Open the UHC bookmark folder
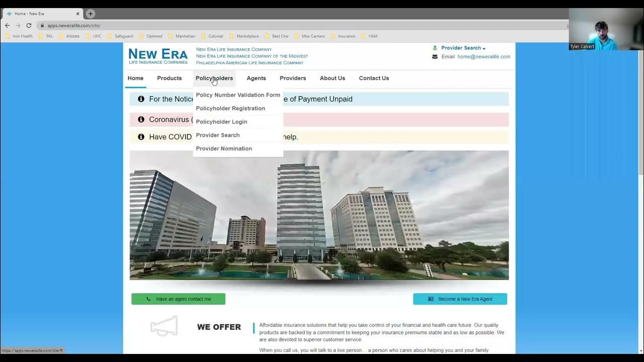 coord(94,36)
